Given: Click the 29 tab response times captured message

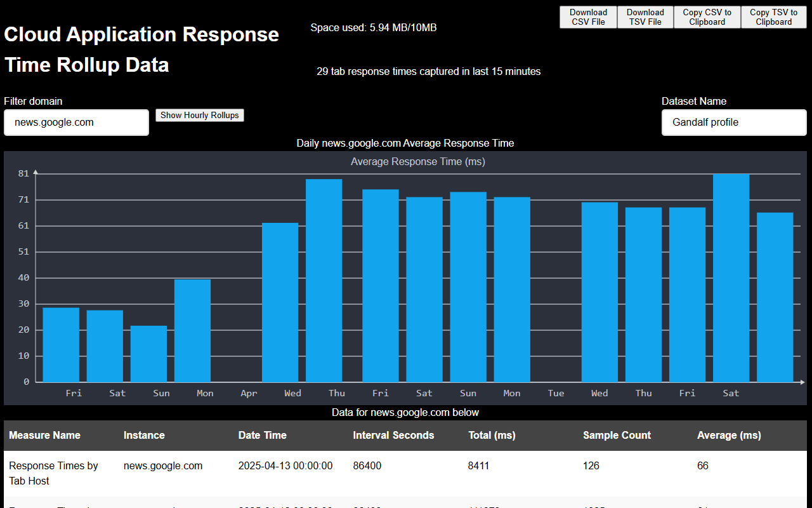Looking at the screenshot, I should 429,72.
